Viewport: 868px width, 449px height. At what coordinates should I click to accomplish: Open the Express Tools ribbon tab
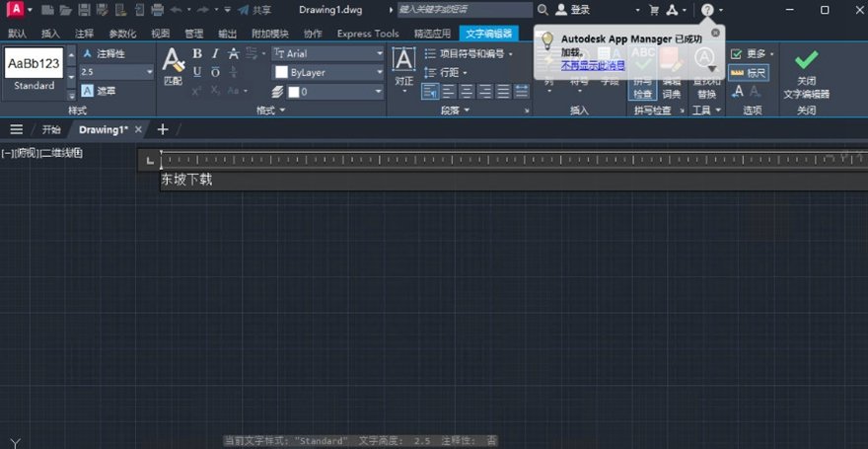coord(368,34)
